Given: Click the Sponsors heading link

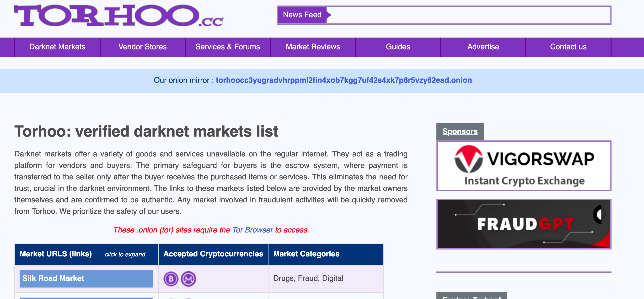Looking at the screenshot, I should click(x=460, y=131).
